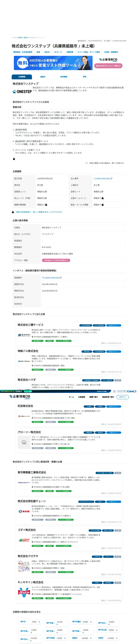Click the ONESTEP company logo
Screen dimensions: 138x644
22,91
